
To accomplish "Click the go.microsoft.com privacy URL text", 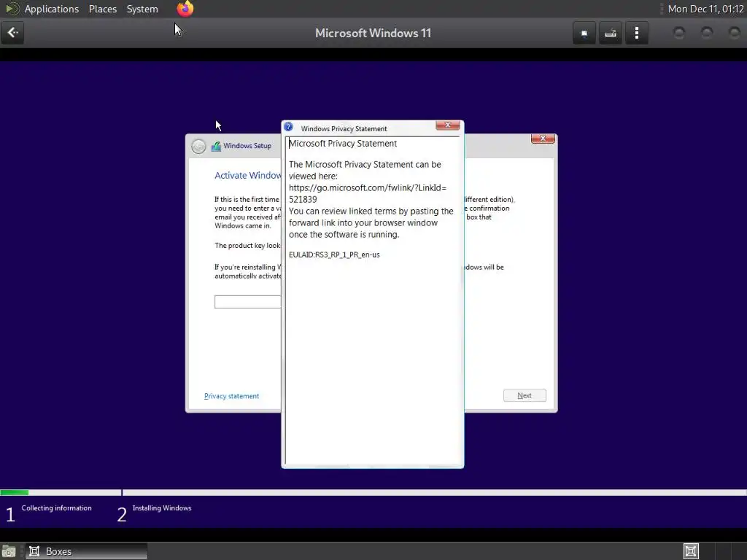I will point(368,193).
